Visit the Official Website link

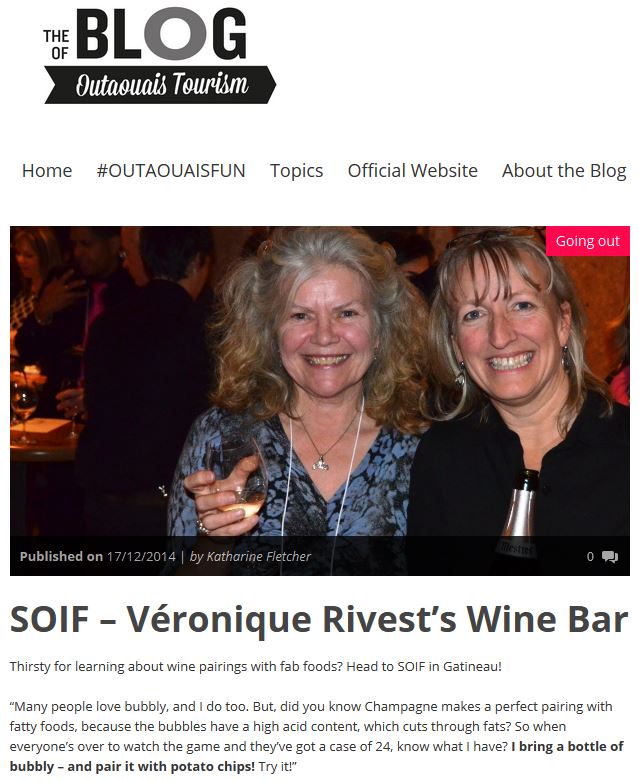[x=412, y=171]
